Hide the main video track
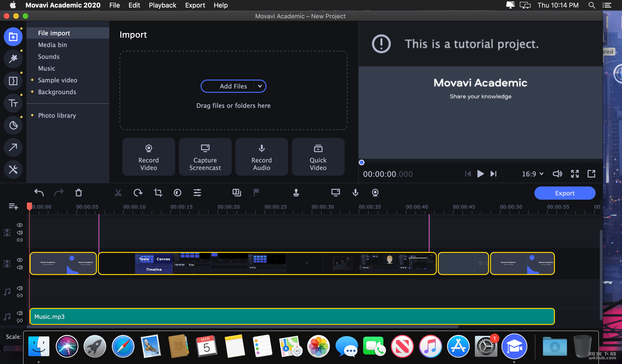The height and width of the screenshot is (364, 622). click(x=20, y=260)
